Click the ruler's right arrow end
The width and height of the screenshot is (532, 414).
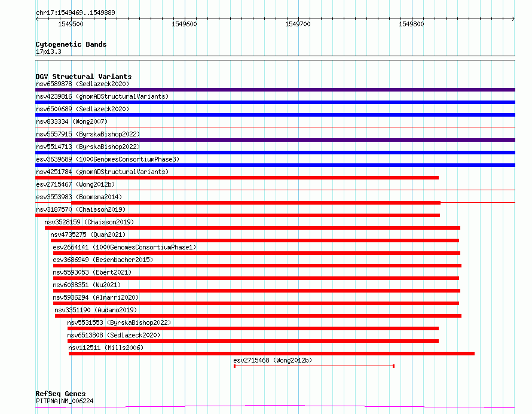tap(513, 19)
